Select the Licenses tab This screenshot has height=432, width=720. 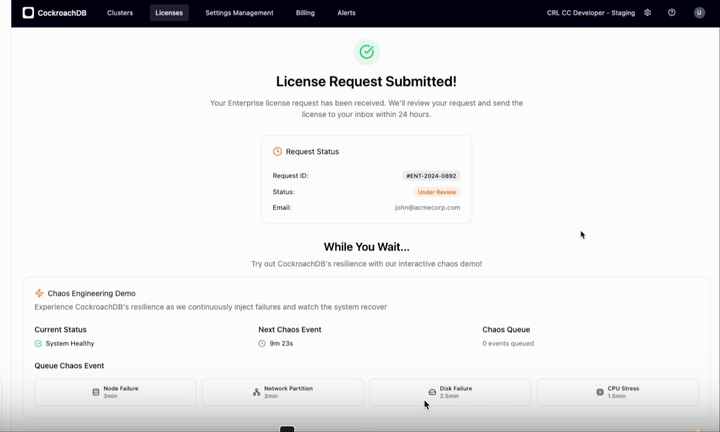pos(169,13)
